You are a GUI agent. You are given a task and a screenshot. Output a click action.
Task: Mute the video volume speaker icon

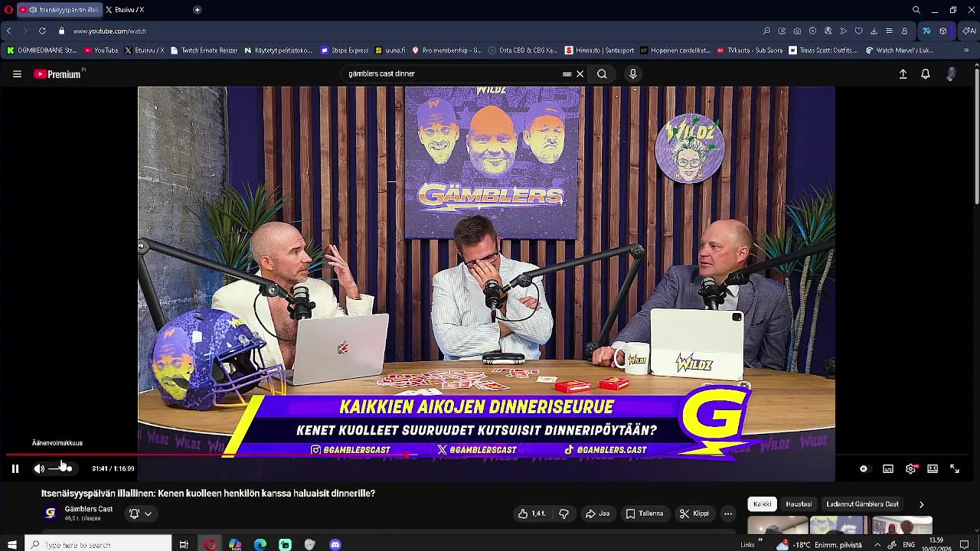coord(39,468)
